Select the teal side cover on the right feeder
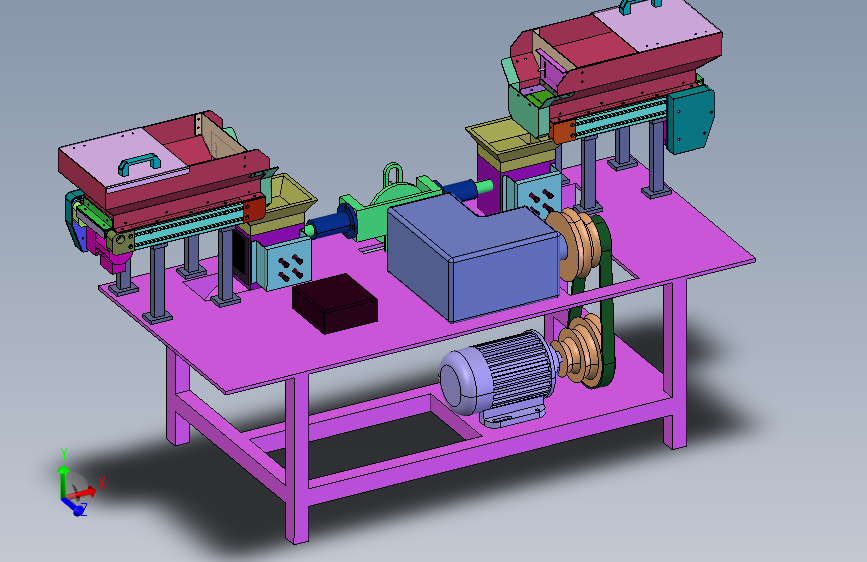 click(691, 121)
